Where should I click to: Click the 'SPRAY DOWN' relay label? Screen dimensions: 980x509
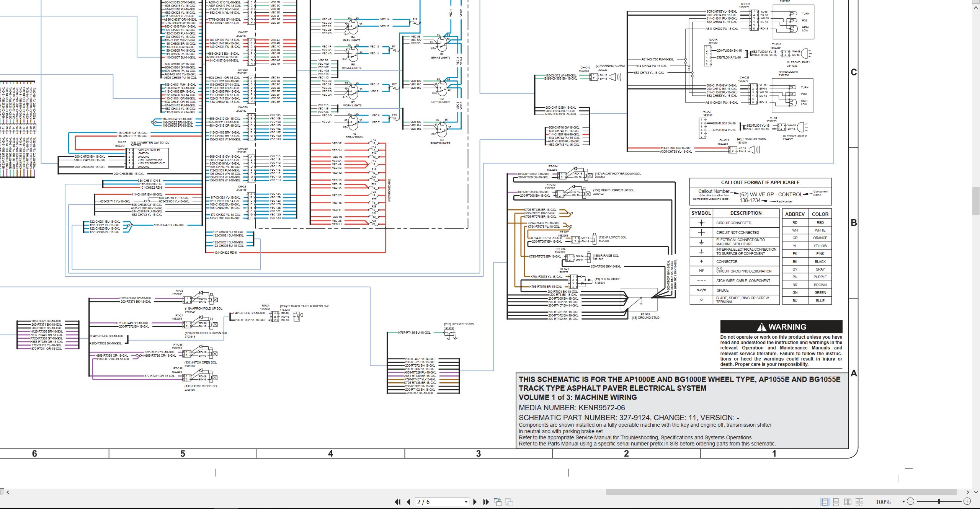click(354, 137)
